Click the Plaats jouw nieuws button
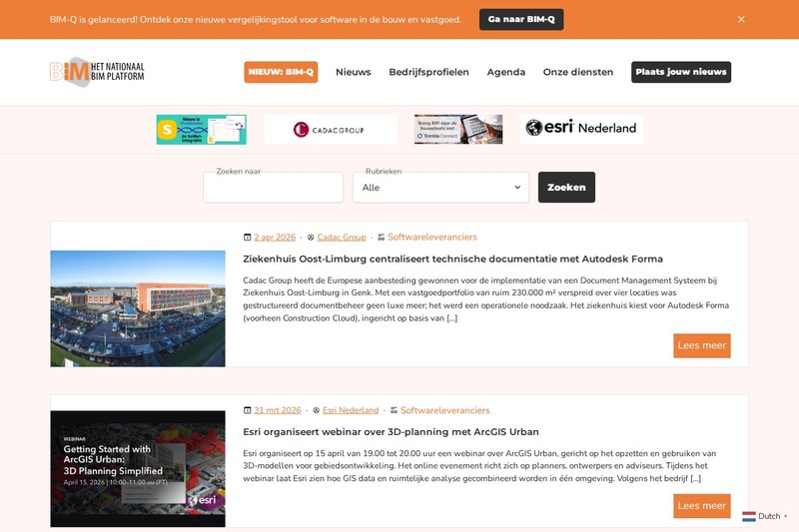799x532 pixels. (x=681, y=72)
